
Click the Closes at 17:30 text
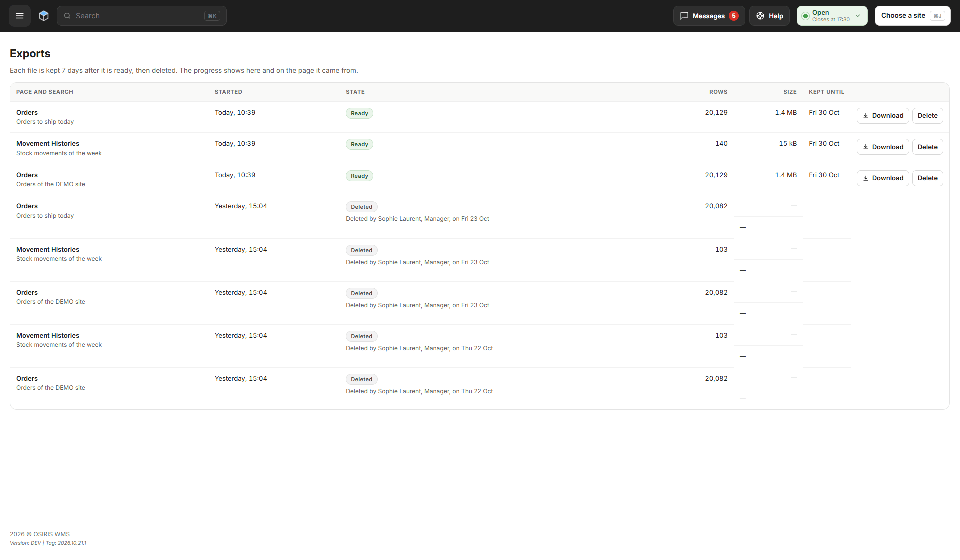(831, 20)
